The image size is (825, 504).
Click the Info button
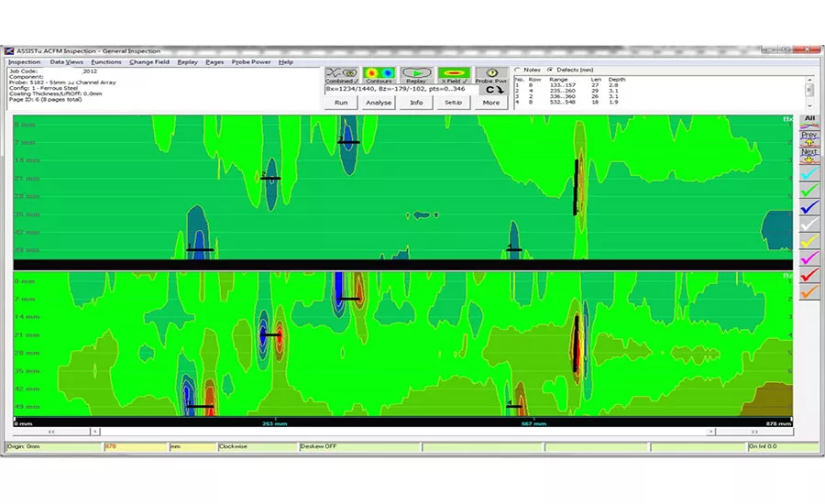coord(416,103)
